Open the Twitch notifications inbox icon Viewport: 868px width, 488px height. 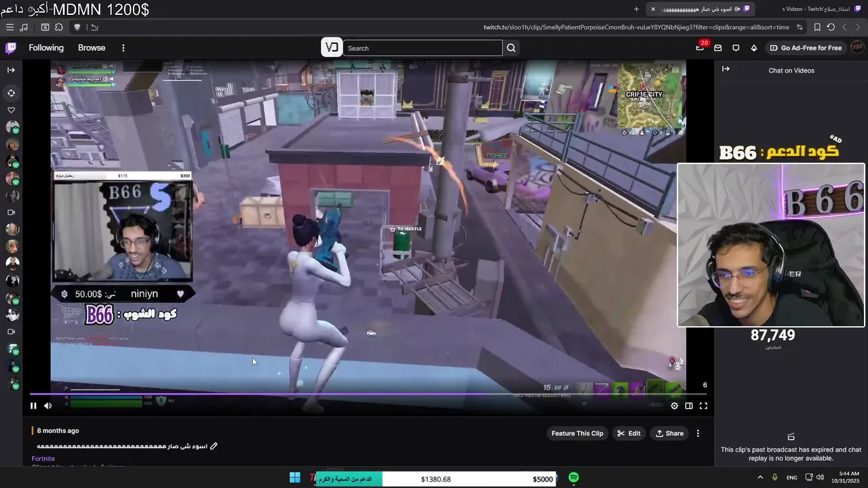[718, 48]
